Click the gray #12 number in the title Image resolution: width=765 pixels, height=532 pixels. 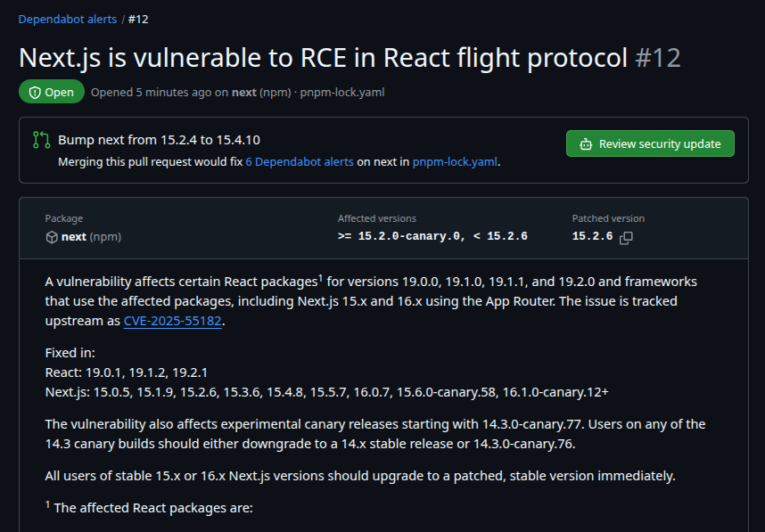[658, 58]
